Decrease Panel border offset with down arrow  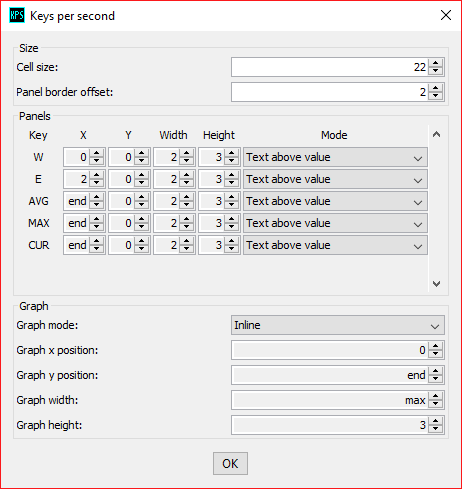coord(435,96)
